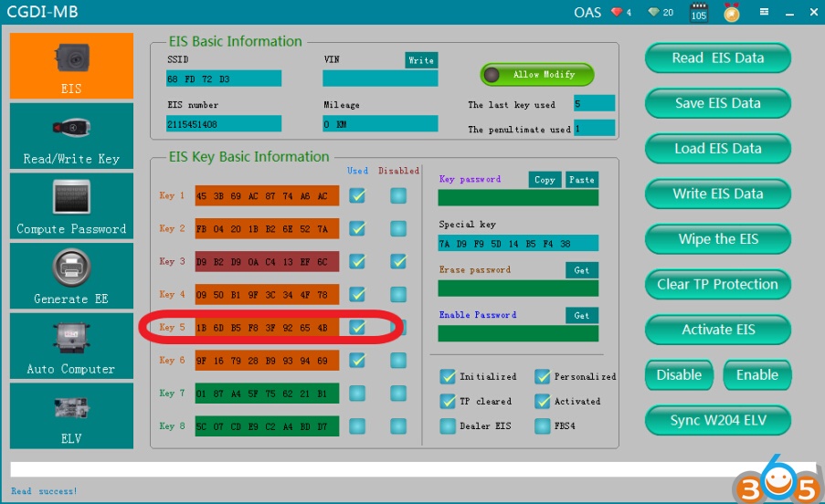Click the EIS number field
Screen dimensions: 825x504
pyautogui.click(x=224, y=124)
